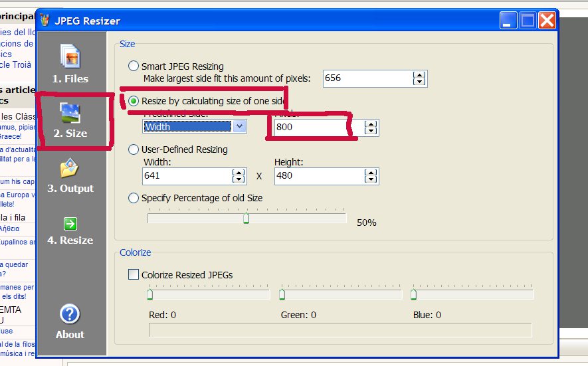The width and height of the screenshot is (588, 366).
Task: Select Specify Percentage of old Size
Action: pyautogui.click(x=134, y=198)
